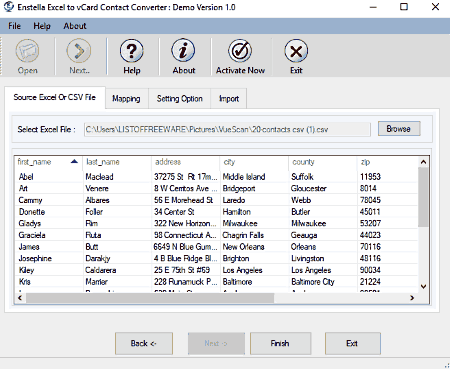Switch to the Setting Option tab

click(180, 99)
